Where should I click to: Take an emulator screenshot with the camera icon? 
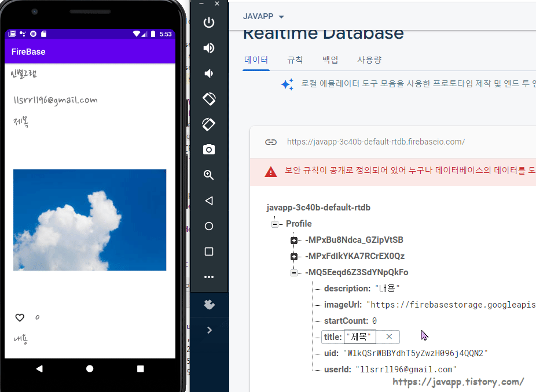pos(209,150)
